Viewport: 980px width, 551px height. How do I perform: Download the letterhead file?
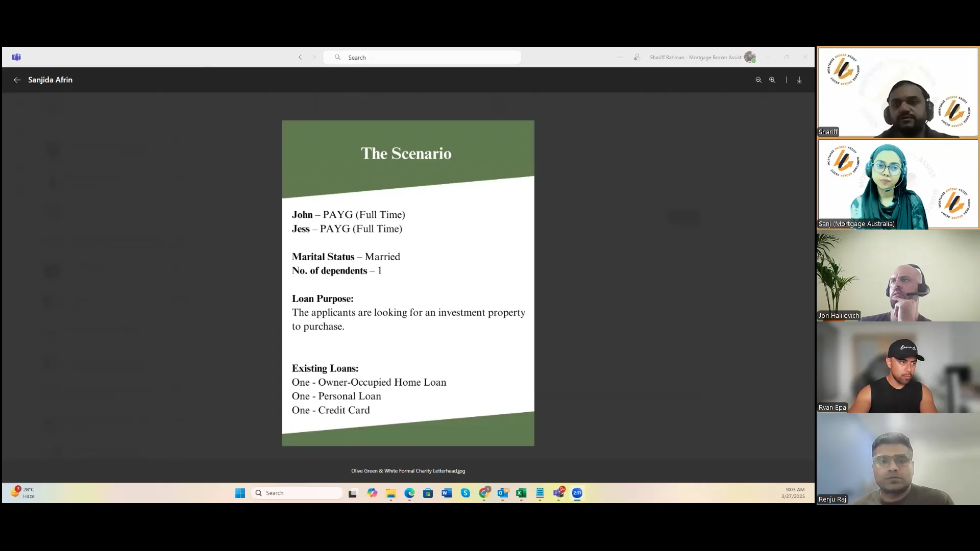(x=799, y=80)
